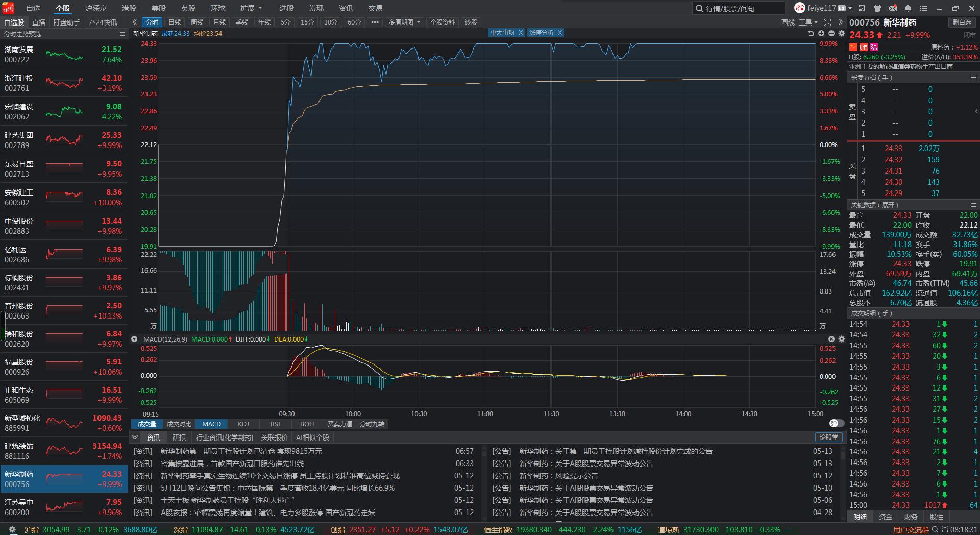Open the 多周期图 dropdown
980x535 pixels.
pos(404,22)
